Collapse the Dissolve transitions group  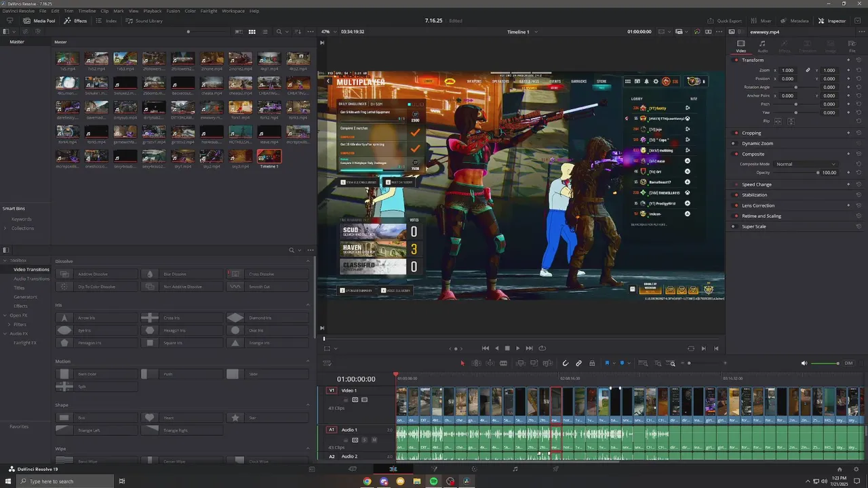pyautogui.click(x=309, y=261)
